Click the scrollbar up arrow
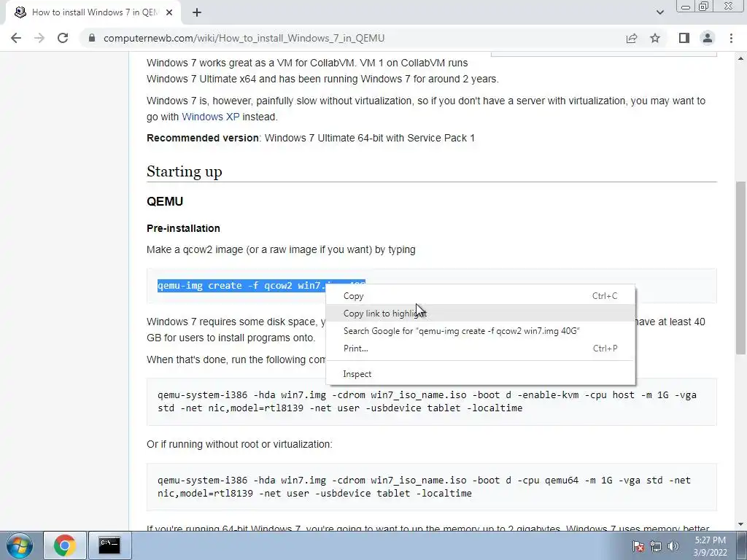The image size is (747, 560). click(x=740, y=58)
